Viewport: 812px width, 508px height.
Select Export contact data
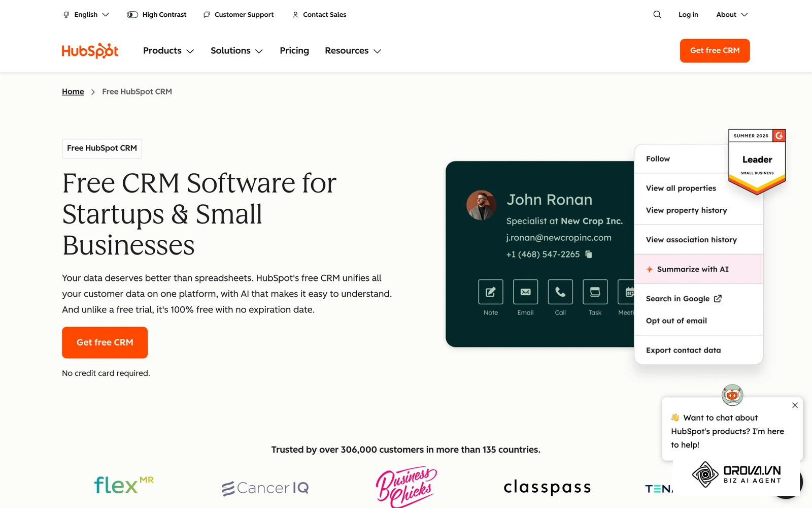[x=683, y=350]
